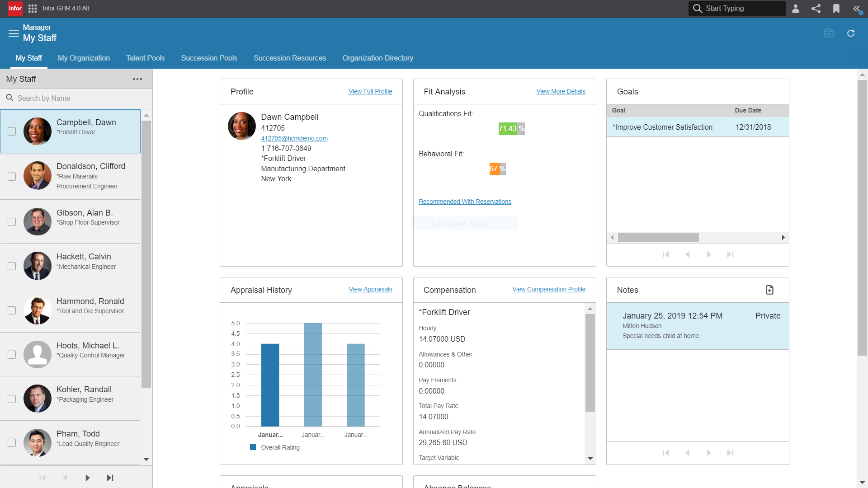Click the share icon in top bar
The image size is (868, 488).
point(816,9)
